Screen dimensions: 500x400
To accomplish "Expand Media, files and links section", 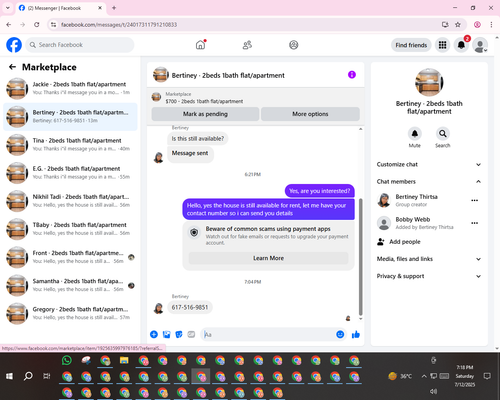I will point(429,259).
